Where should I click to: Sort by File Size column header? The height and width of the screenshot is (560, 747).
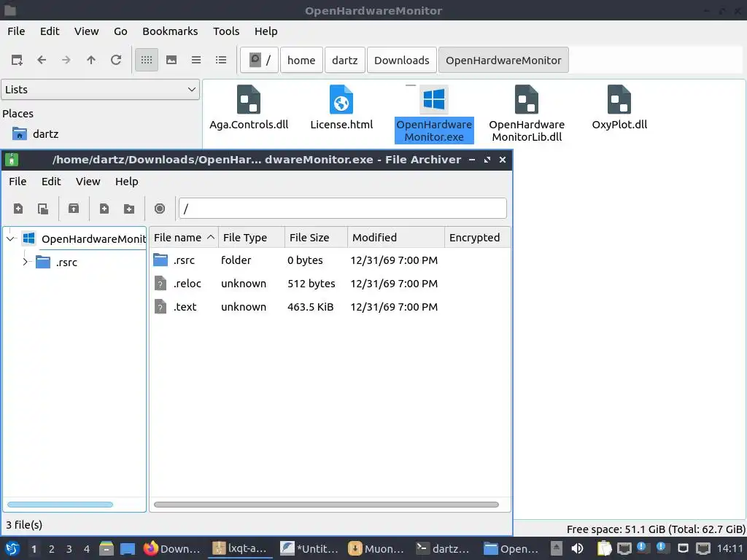click(316, 238)
